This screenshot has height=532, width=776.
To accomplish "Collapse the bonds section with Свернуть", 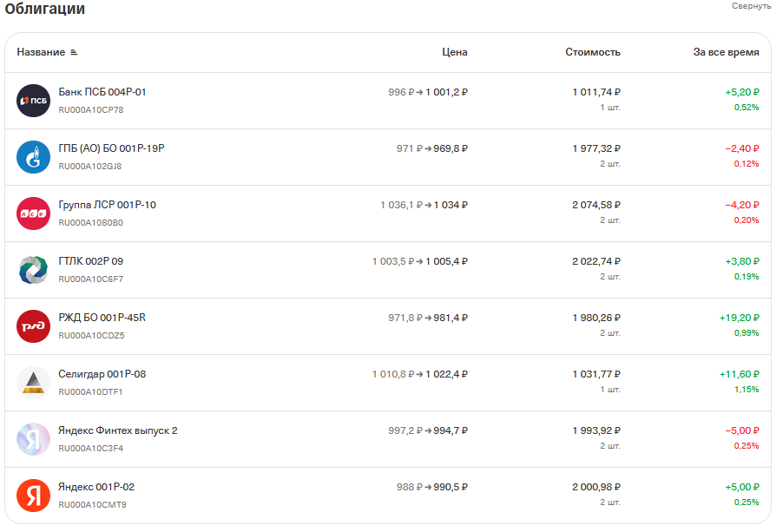I will click(x=751, y=6).
